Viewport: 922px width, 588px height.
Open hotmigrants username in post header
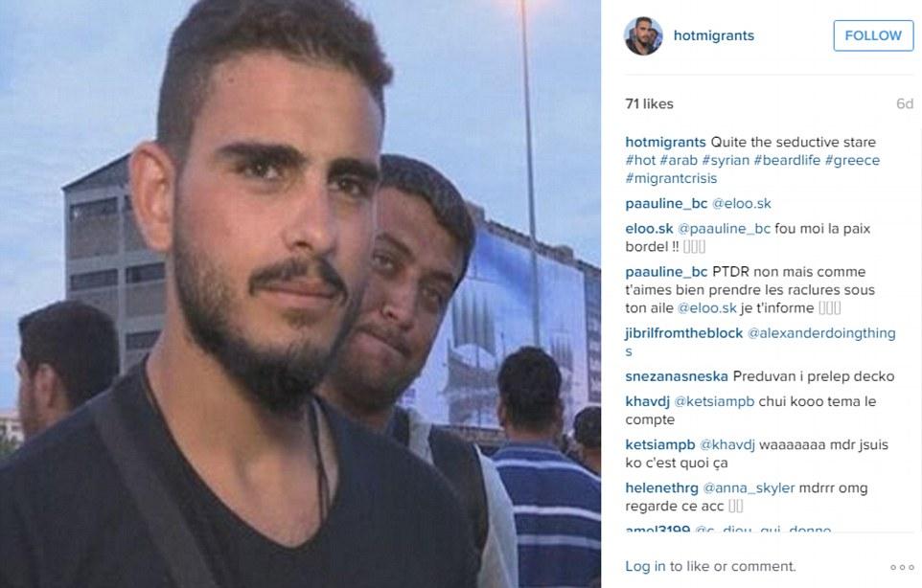tap(713, 35)
